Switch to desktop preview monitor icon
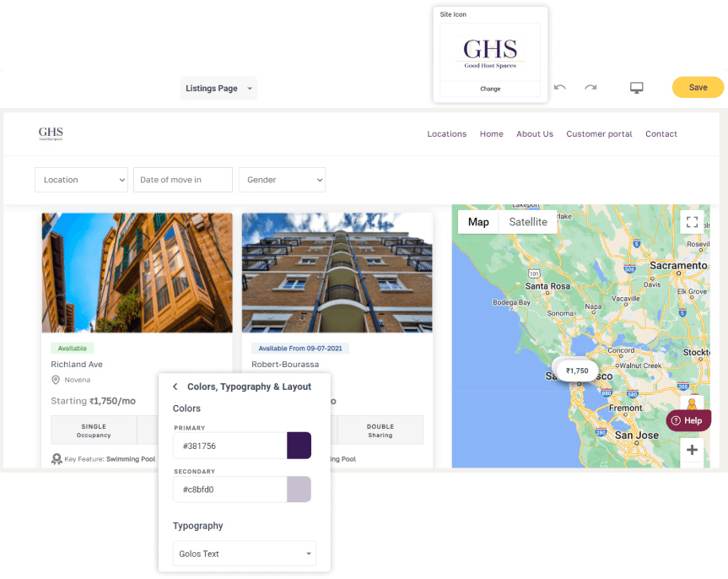Screen dimensions: 728x579 637,88
